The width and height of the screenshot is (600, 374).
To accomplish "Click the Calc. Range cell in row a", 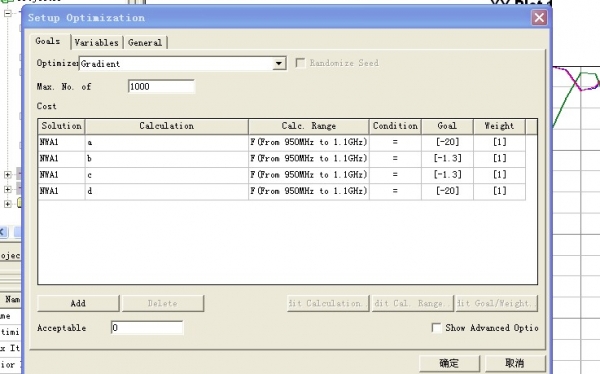I will [308, 142].
